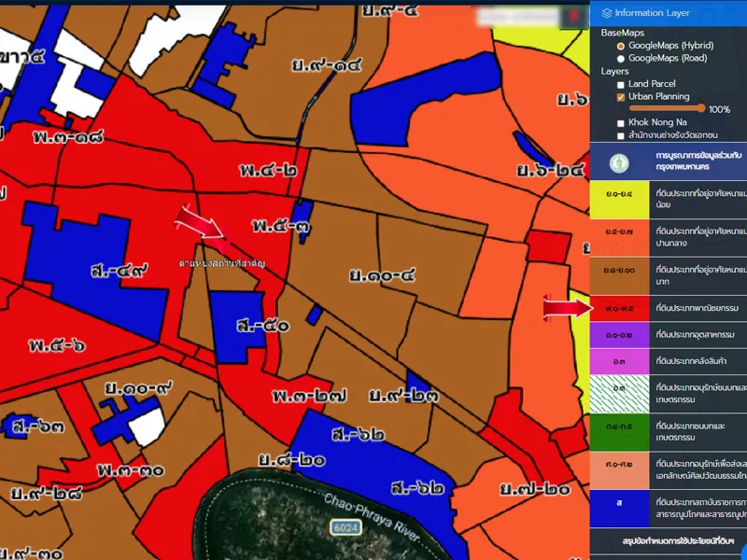Select GoogleMaps (Hybrid) basemap
This screenshot has height=560, width=747.
(x=621, y=46)
